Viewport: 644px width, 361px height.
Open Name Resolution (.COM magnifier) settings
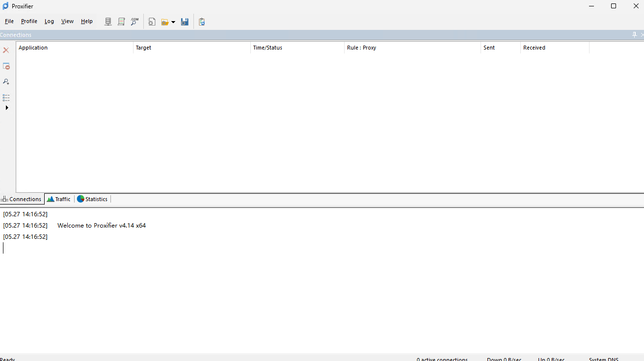134,22
